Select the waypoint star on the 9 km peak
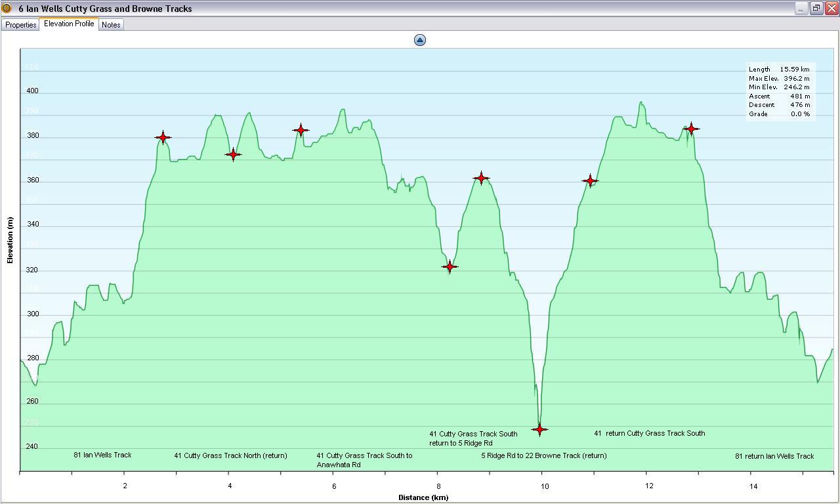Image resolution: width=840 pixels, height=504 pixels. click(481, 177)
